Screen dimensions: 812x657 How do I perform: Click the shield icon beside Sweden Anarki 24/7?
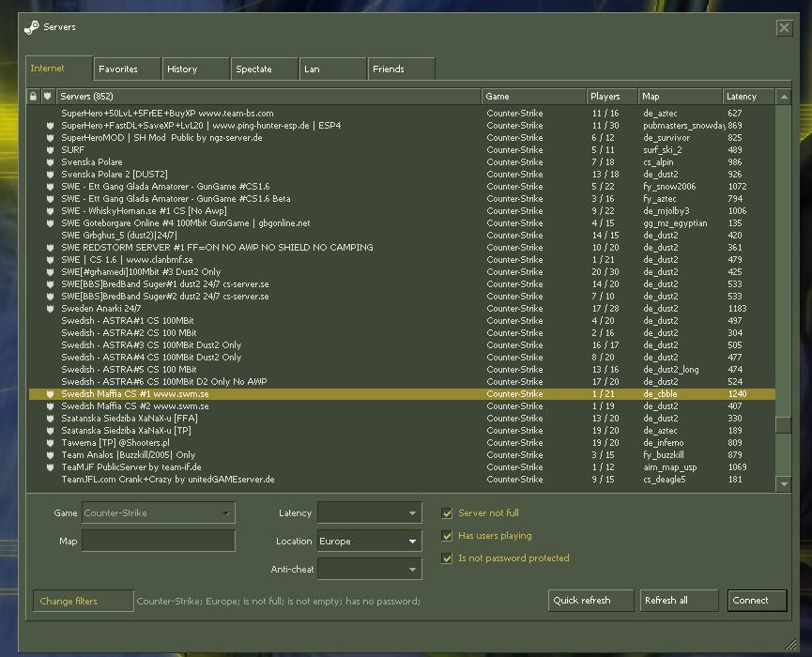pyautogui.click(x=51, y=309)
